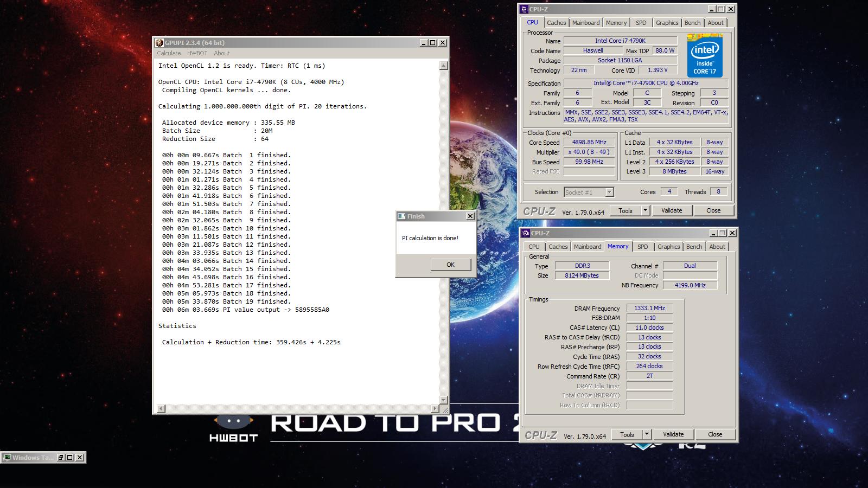Click the lower CPU-Z window title icon
Viewport: 868px width, 488px height.
525,233
